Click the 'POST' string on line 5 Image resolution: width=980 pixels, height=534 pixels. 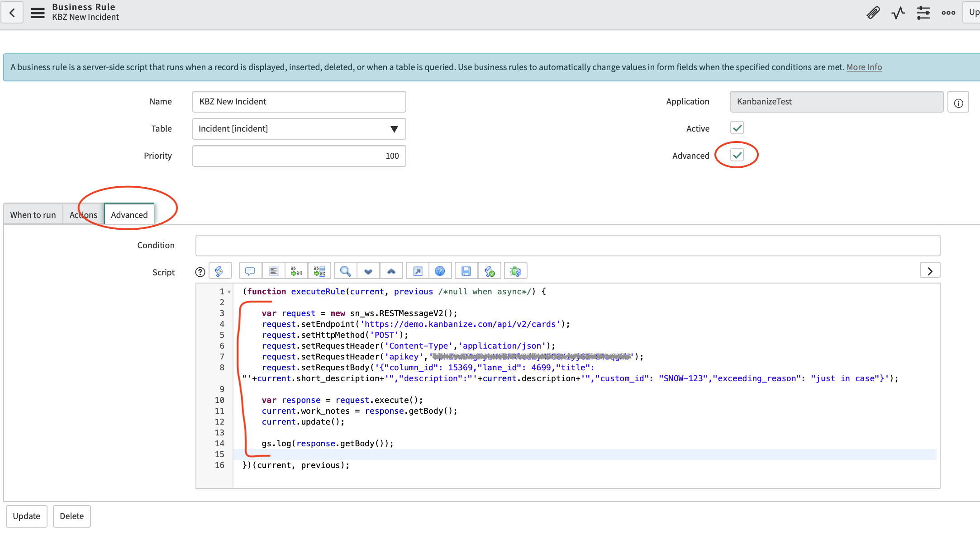385,335
